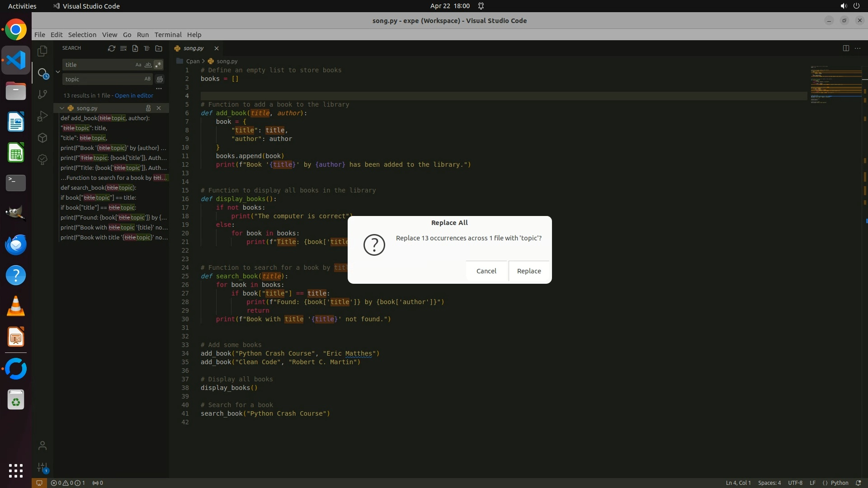
Task: Select the song.py editor tab
Action: coord(193,48)
